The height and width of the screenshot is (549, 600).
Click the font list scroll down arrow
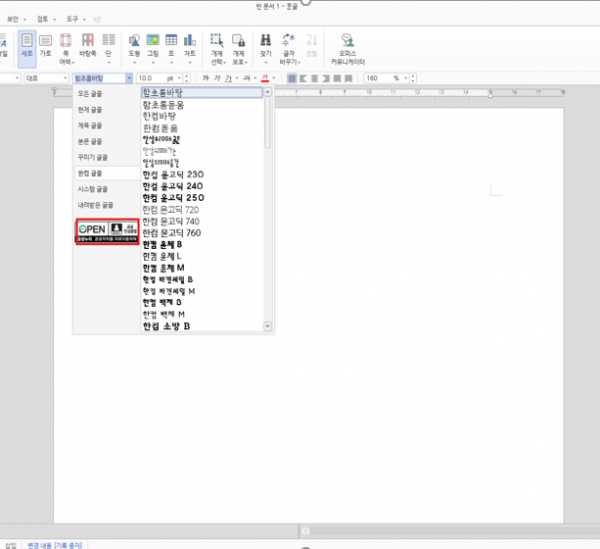pos(267,326)
